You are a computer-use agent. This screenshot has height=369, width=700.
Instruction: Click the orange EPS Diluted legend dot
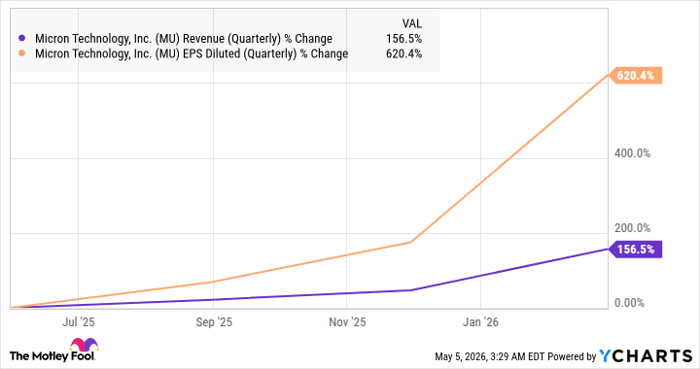[21, 54]
